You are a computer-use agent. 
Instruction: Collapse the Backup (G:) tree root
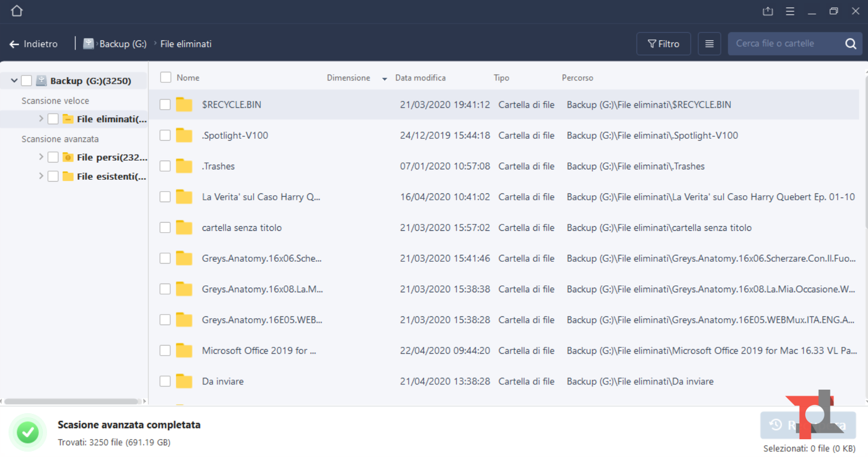14,81
